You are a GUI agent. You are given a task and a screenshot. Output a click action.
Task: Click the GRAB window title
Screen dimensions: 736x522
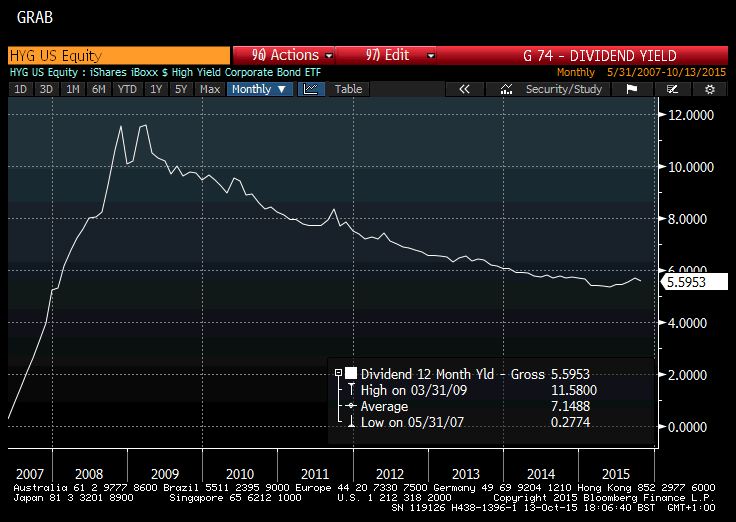coord(35,17)
